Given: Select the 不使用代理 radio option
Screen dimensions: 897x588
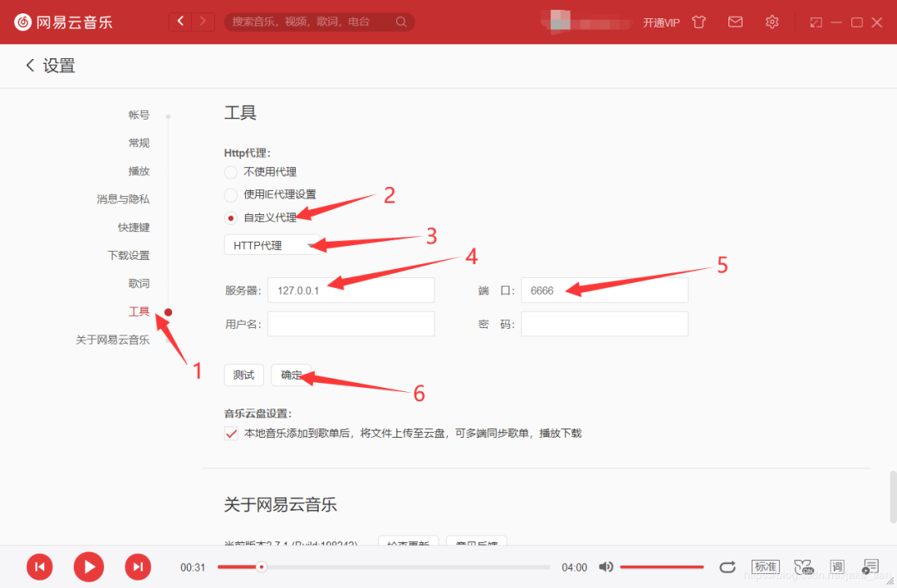Looking at the screenshot, I should 231,172.
